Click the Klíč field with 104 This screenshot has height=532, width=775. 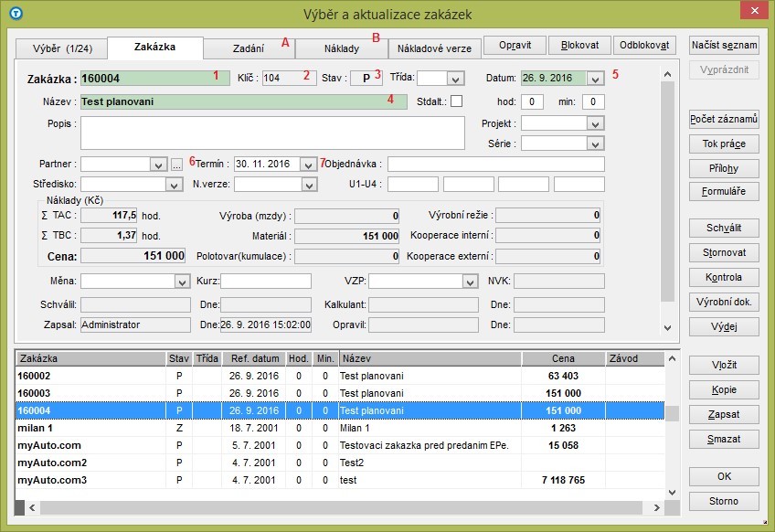pyautogui.click(x=289, y=78)
